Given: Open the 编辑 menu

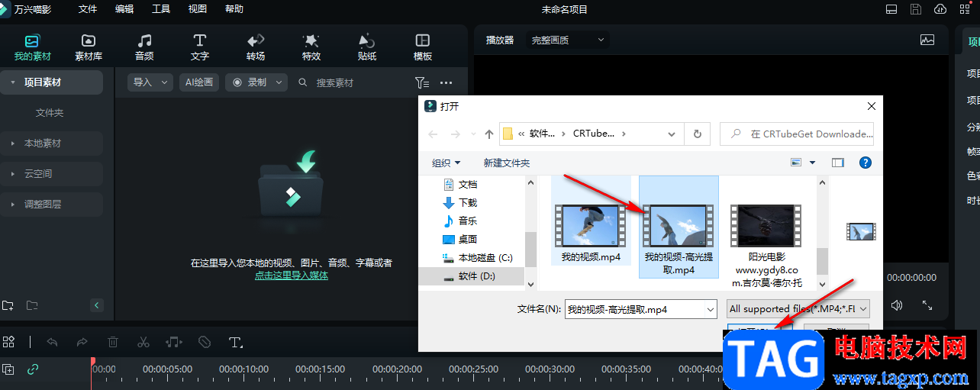Looking at the screenshot, I should pyautogui.click(x=124, y=9).
